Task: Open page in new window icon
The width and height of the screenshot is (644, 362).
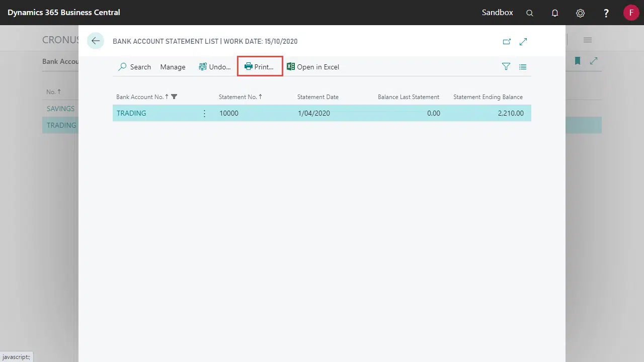Action: coord(507,42)
